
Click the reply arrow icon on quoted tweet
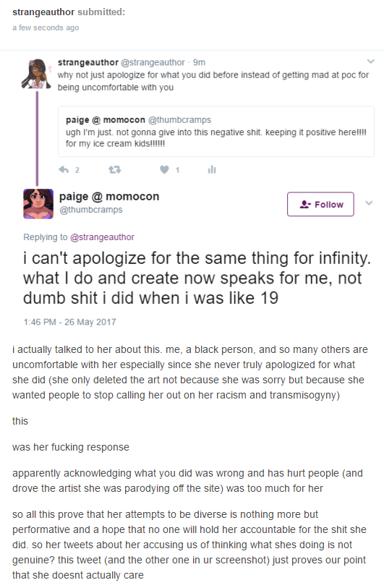click(64, 170)
